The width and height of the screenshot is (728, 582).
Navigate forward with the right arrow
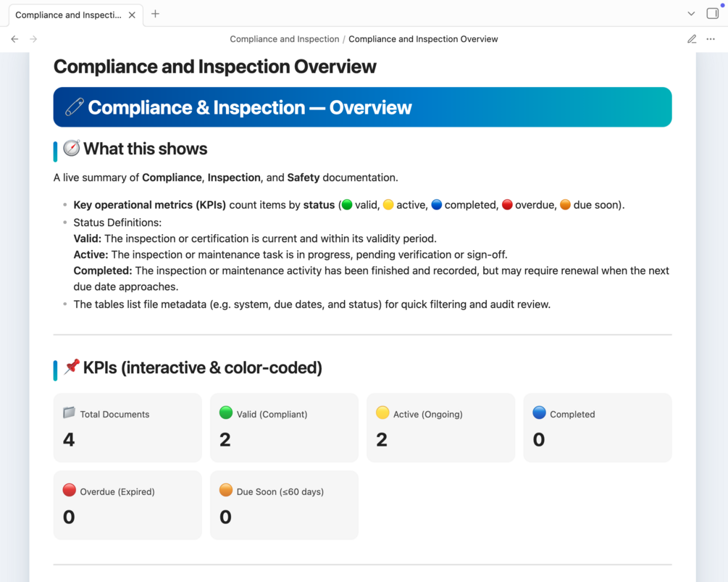click(x=33, y=39)
